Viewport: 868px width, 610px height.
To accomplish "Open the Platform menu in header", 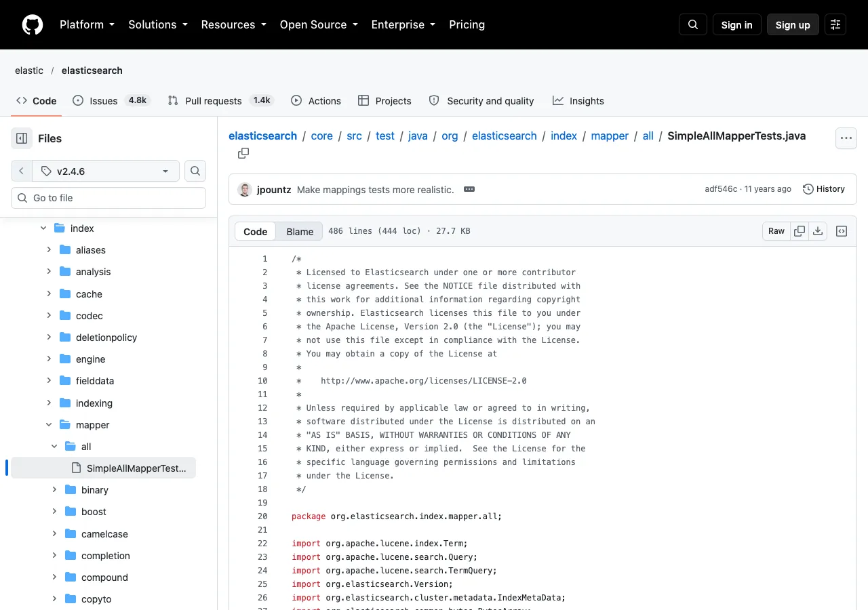I will (x=87, y=24).
